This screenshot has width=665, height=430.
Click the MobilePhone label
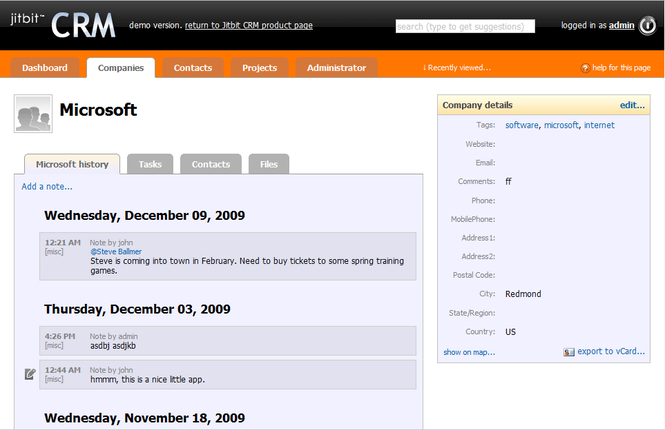point(472,219)
